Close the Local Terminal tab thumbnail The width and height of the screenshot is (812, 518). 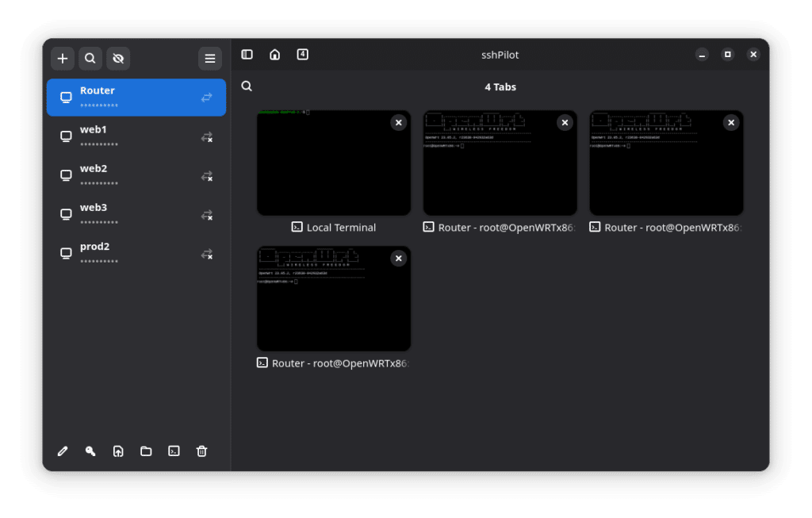click(x=398, y=122)
